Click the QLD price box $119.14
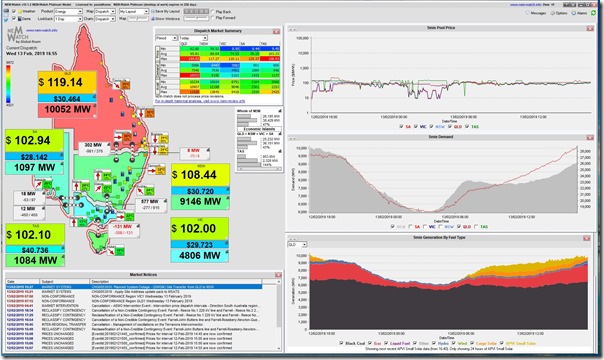This screenshot has width=604, height=360. [67, 82]
